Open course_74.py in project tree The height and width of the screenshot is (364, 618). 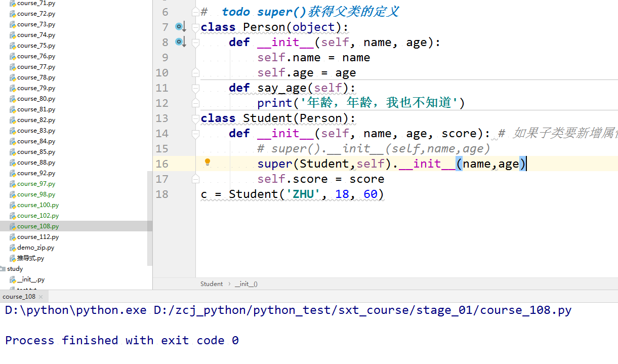point(36,35)
